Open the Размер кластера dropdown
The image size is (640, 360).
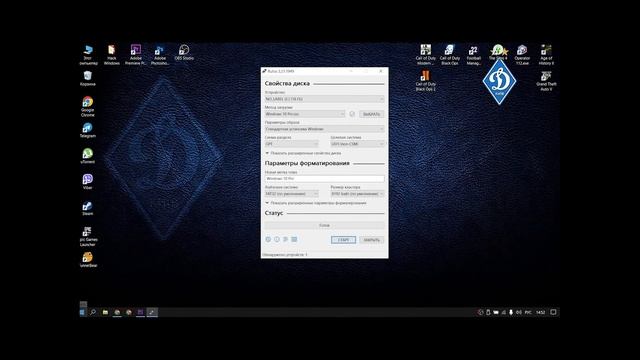point(358,194)
